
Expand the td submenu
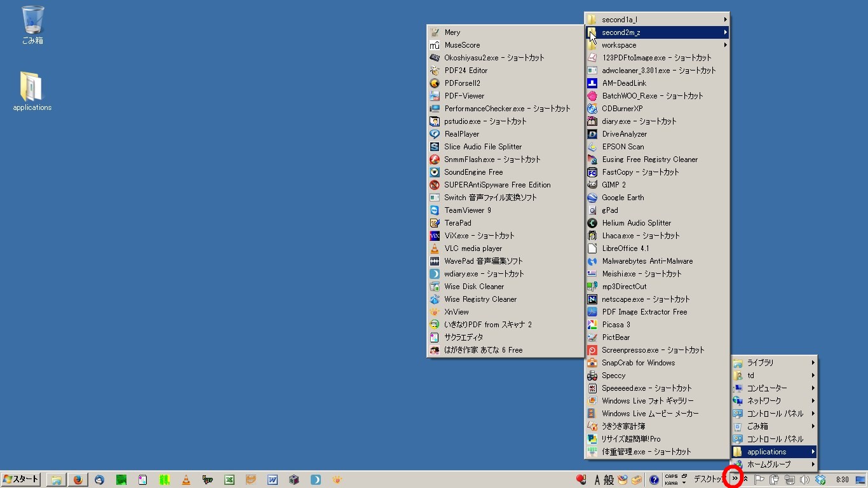(774, 376)
